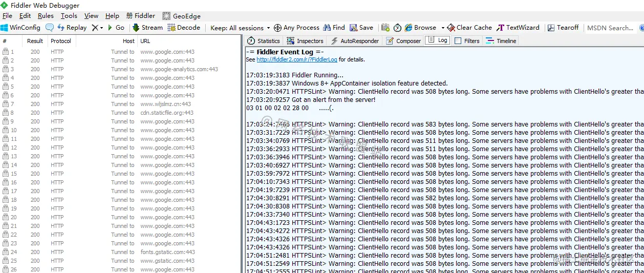Expand the Remove sessions dropdown arrow
Screen dimensions: 644x273
pyautogui.click(x=101, y=28)
